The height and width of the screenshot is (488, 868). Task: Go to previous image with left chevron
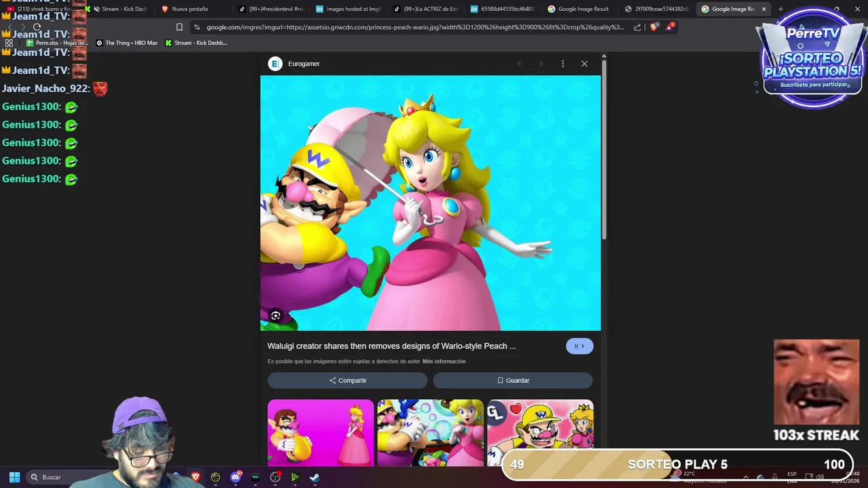click(519, 64)
